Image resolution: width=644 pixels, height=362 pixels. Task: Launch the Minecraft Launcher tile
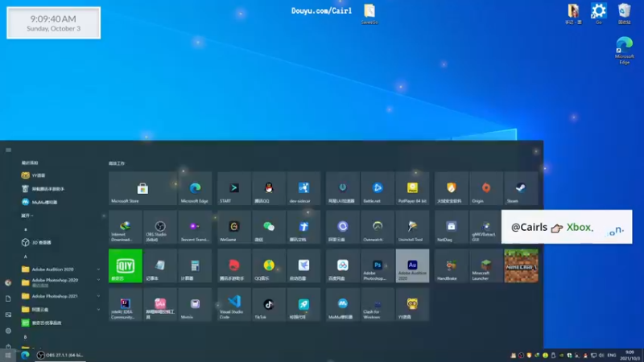[486, 265]
